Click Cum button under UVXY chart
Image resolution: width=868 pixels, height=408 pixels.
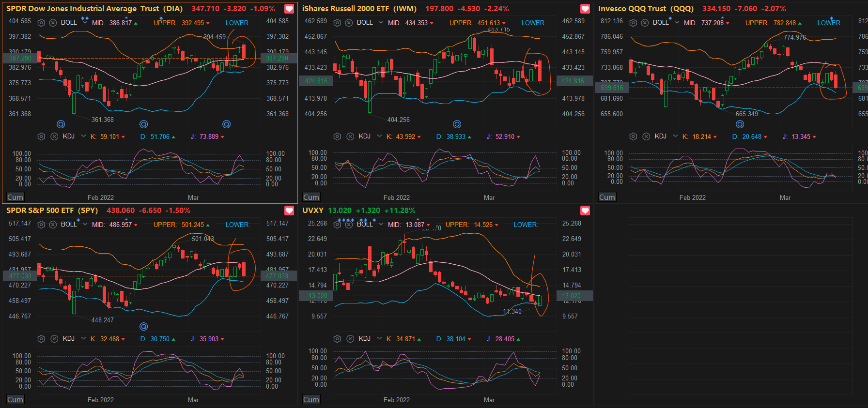[x=311, y=400]
